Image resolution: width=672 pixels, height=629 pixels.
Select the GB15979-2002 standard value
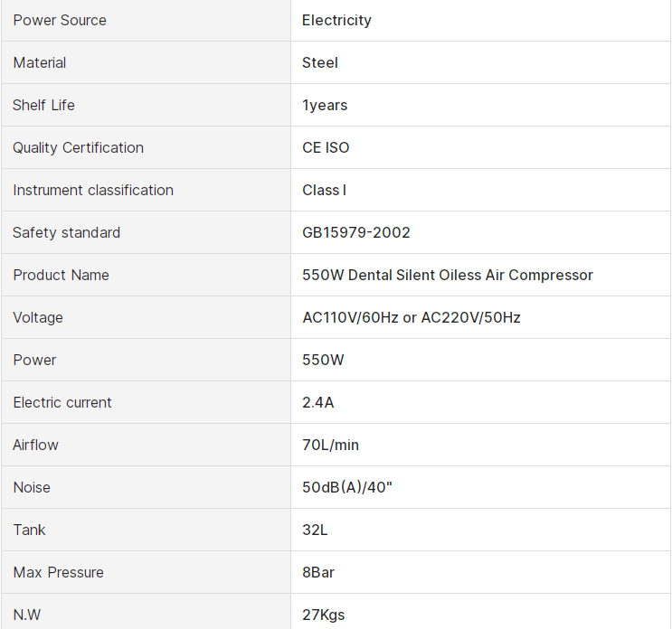click(356, 232)
